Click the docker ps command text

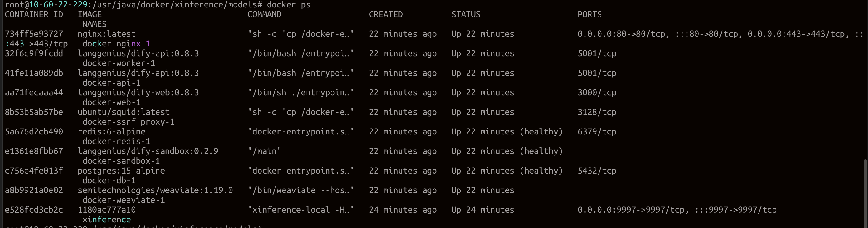coord(289,5)
